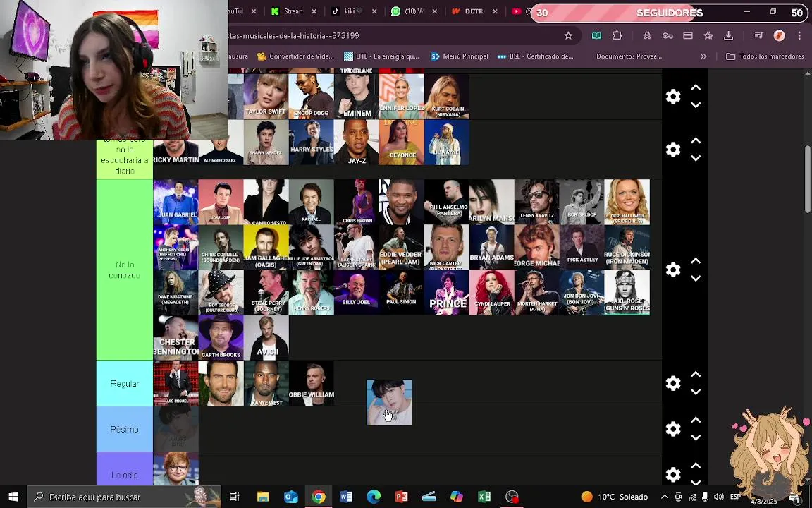This screenshot has width=812, height=508.
Task: Switch to the WhatsApp '(18) W' tab
Action: click(x=409, y=11)
